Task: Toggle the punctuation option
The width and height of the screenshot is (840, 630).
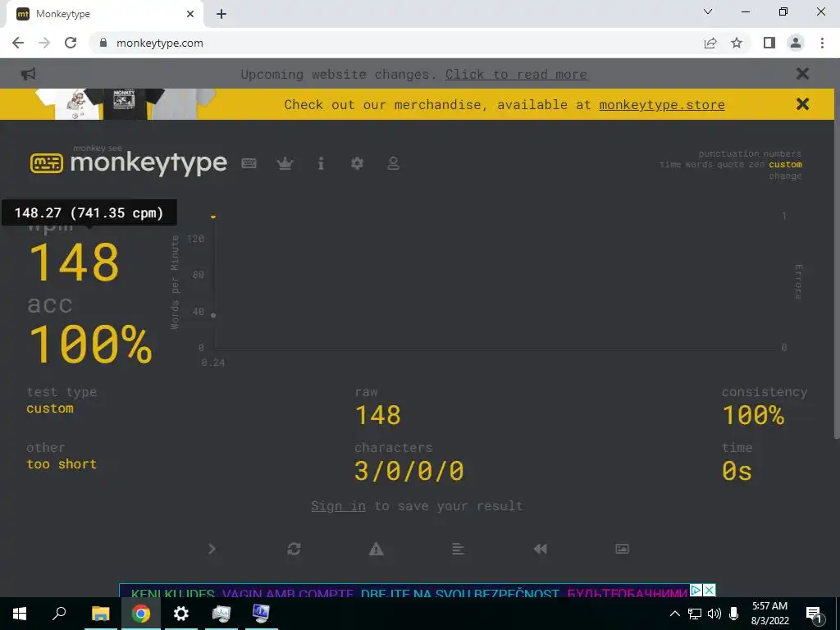Action: click(729, 153)
